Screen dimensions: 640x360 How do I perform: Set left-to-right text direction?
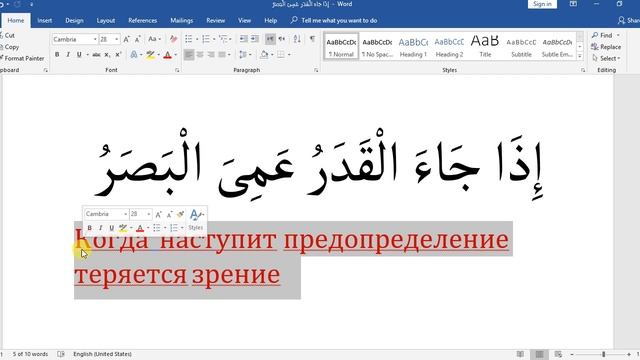[x=270, y=39]
